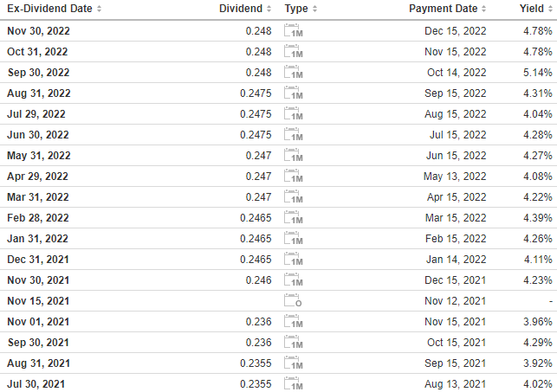Select ex-dividend date Apr 29, 2022
This screenshot has height=392, width=557.
click(x=37, y=177)
